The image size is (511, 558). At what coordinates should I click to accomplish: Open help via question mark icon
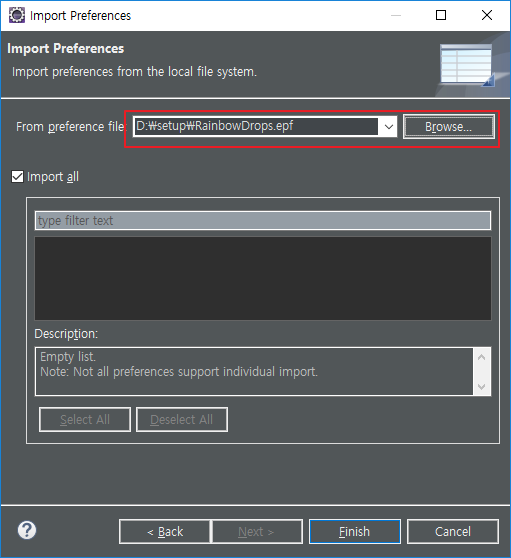pyautogui.click(x=27, y=530)
